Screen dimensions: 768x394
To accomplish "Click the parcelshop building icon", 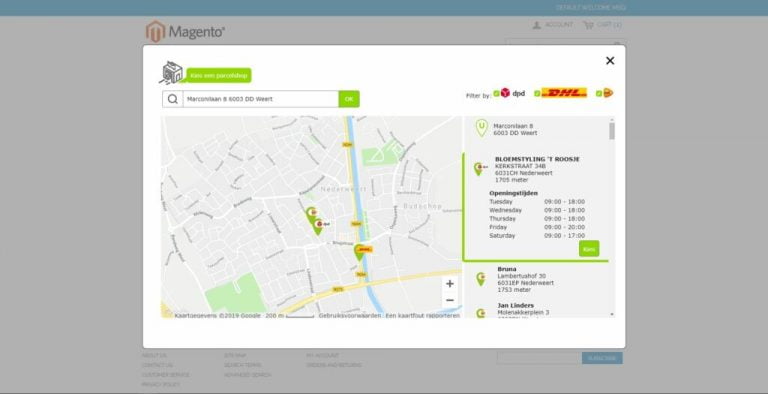I will (171, 73).
